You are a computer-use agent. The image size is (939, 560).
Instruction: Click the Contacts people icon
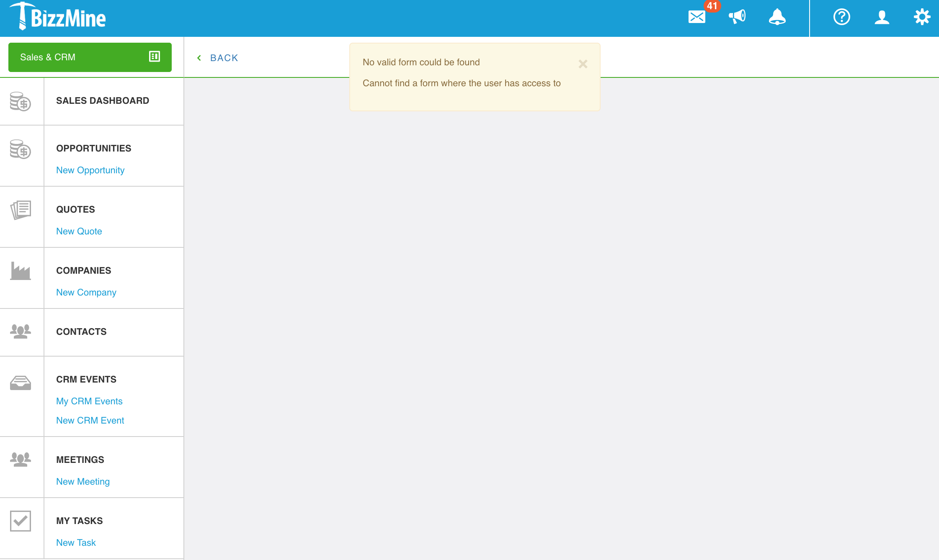[21, 331]
